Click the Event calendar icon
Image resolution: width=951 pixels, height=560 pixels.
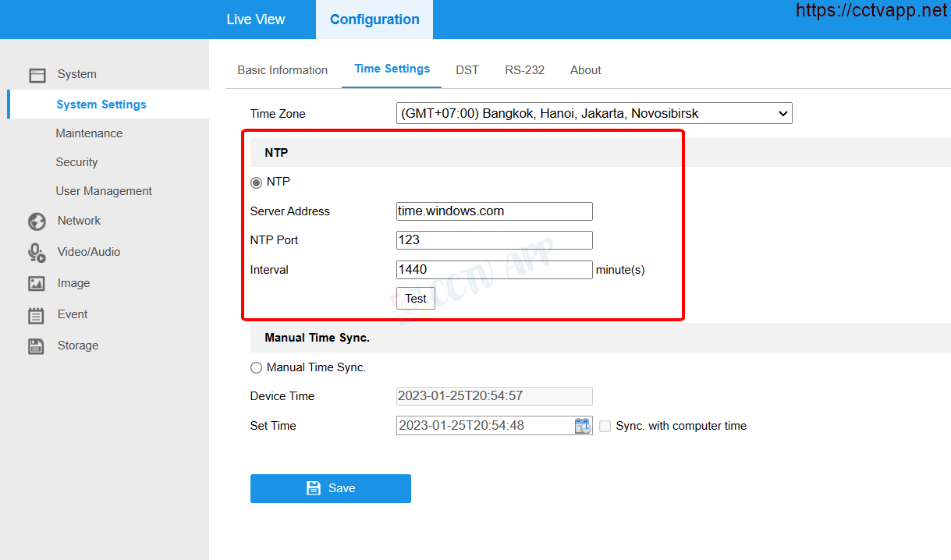point(37,315)
